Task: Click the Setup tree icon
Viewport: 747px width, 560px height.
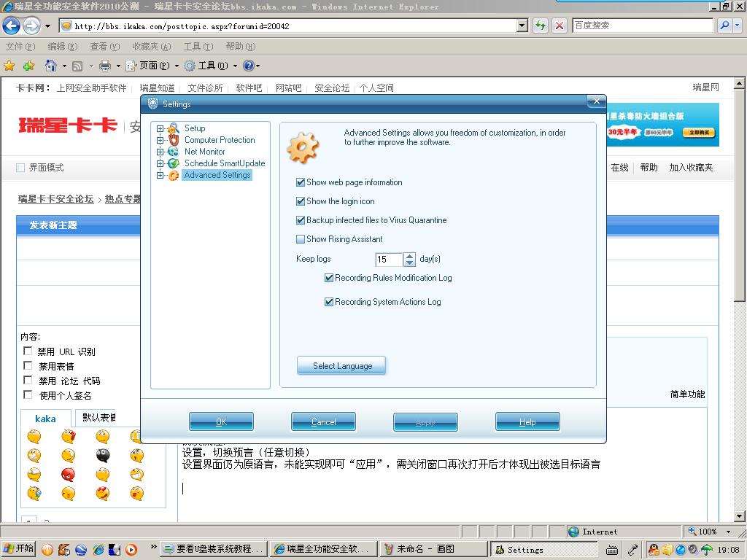Action: click(174, 128)
